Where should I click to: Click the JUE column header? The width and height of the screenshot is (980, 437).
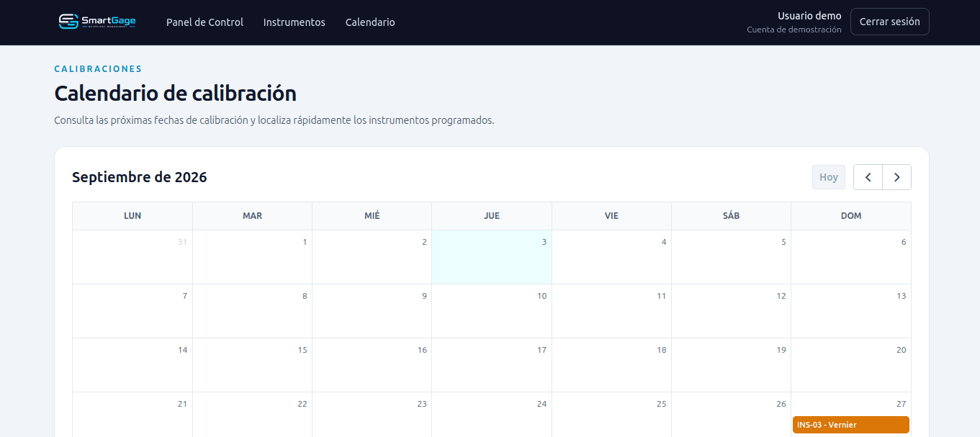click(x=492, y=216)
